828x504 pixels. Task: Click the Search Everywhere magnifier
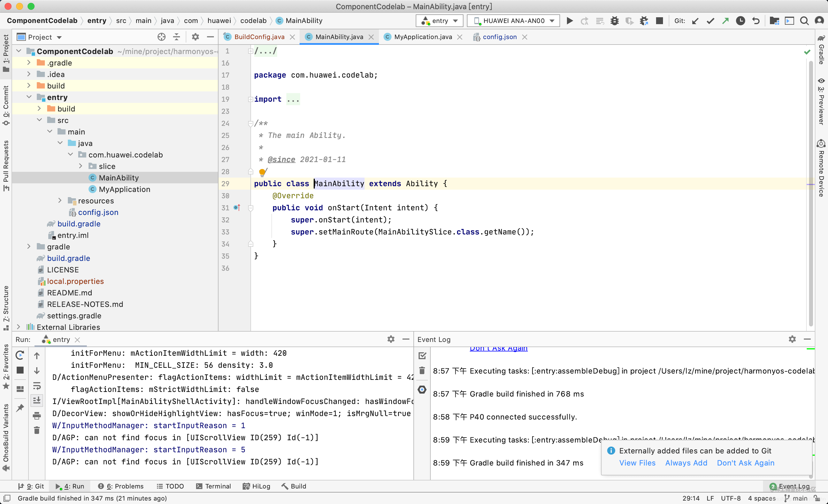coord(804,21)
